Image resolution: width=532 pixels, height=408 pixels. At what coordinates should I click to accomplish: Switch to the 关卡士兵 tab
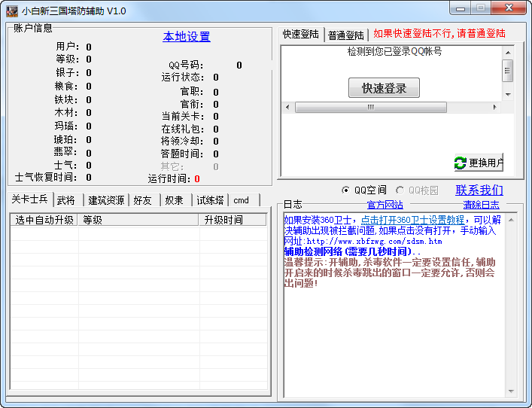29,199
